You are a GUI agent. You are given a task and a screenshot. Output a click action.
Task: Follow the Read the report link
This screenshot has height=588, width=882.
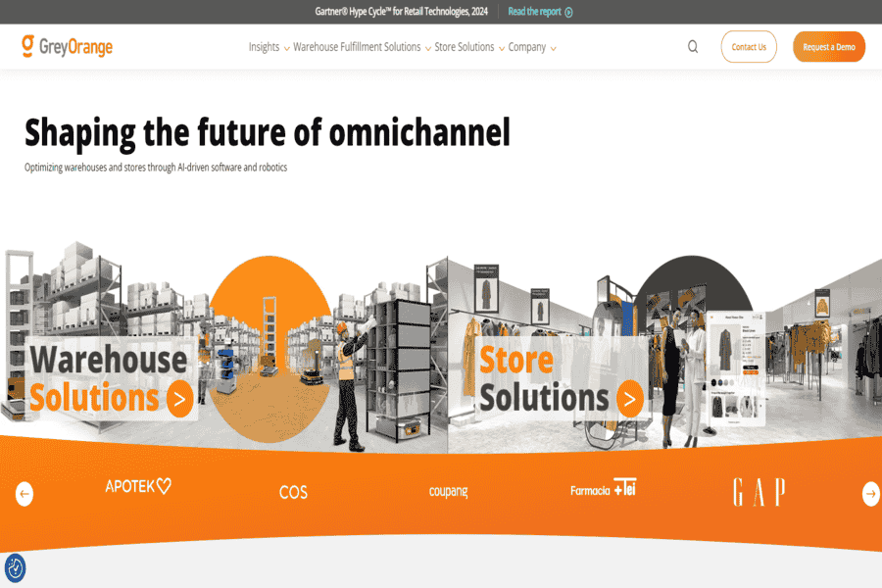click(x=534, y=11)
